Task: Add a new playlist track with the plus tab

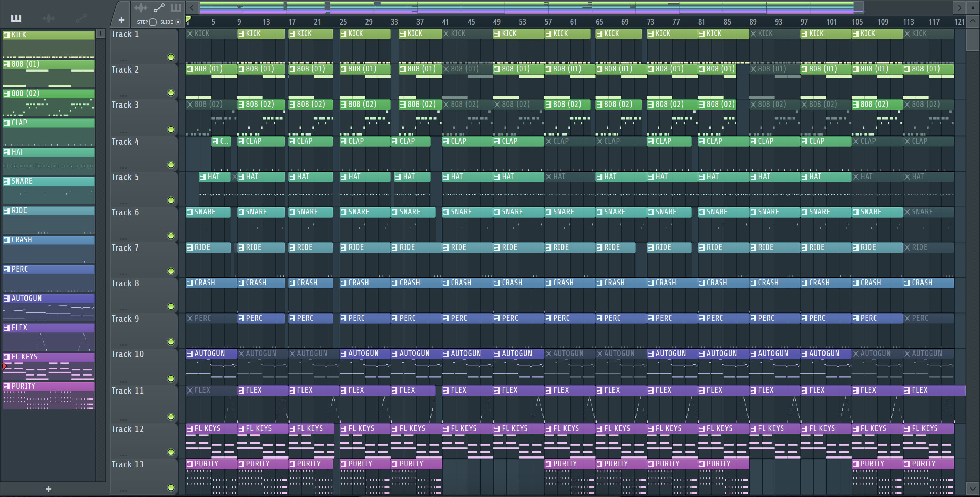Action: coord(121,20)
